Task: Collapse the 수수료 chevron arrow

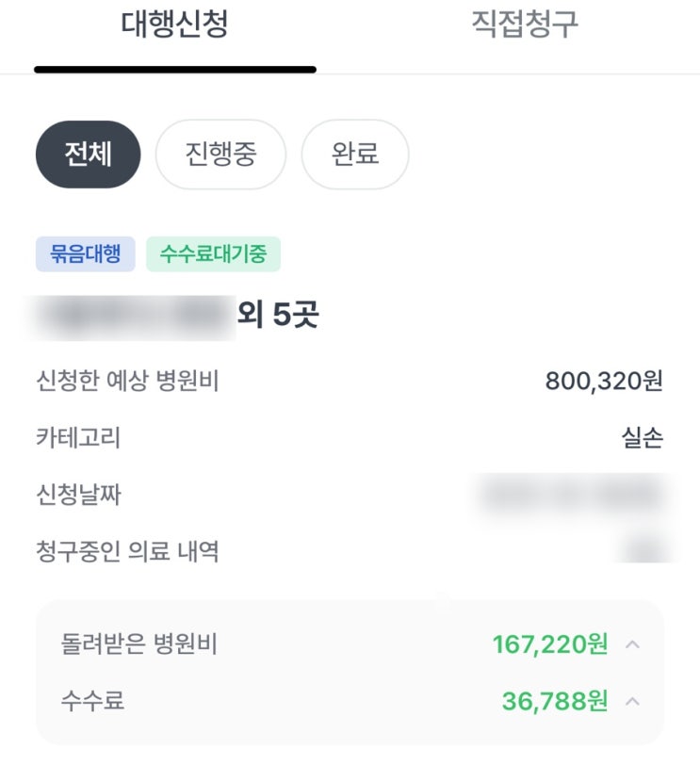Action: tap(633, 702)
